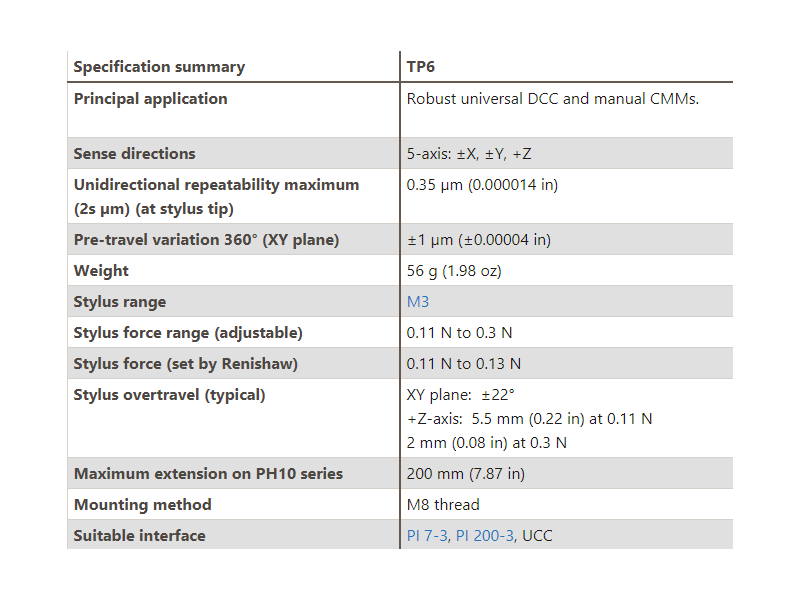Select the M8 thread mounting value

[x=443, y=505]
